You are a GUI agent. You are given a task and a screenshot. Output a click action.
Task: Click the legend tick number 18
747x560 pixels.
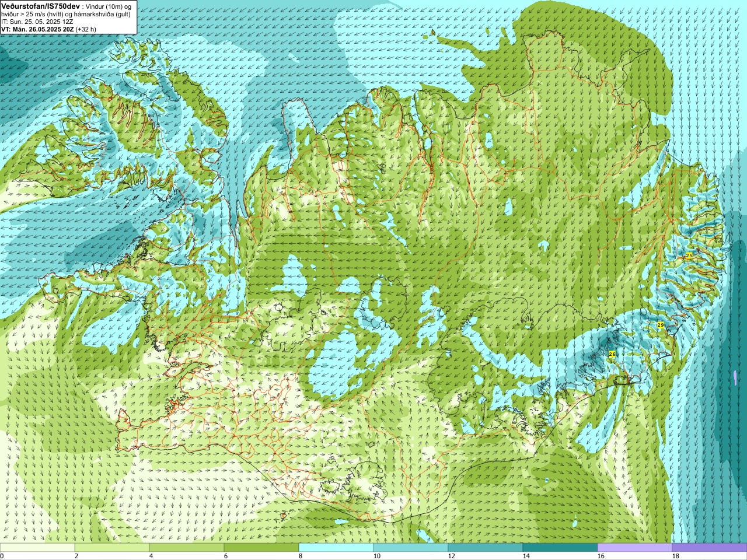tap(676, 556)
